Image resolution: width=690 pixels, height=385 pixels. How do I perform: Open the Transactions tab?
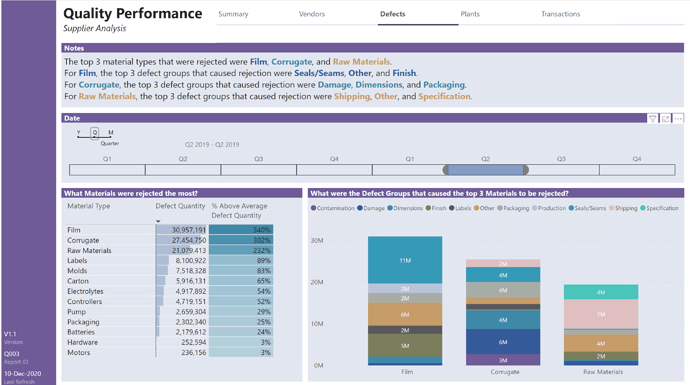click(x=561, y=14)
